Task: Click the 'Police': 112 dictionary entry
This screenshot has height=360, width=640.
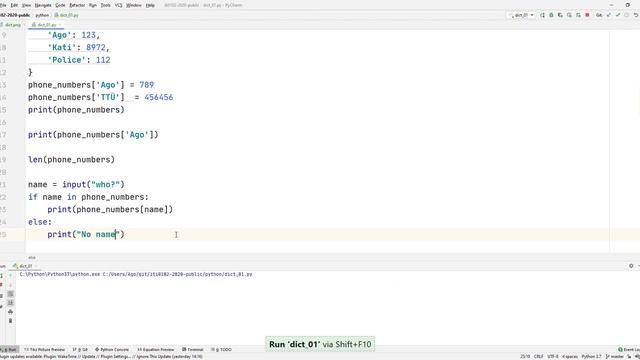Action: (79, 60)
